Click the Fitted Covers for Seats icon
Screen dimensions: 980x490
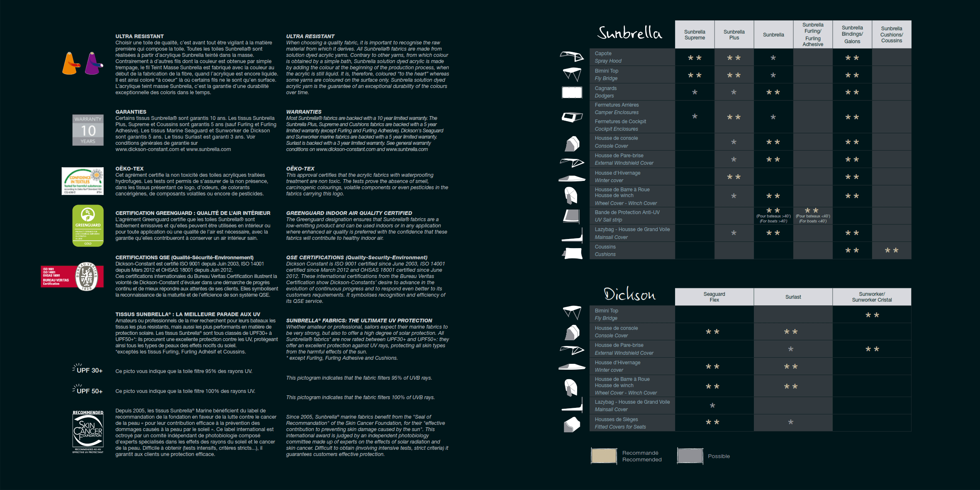click(572, 424)
